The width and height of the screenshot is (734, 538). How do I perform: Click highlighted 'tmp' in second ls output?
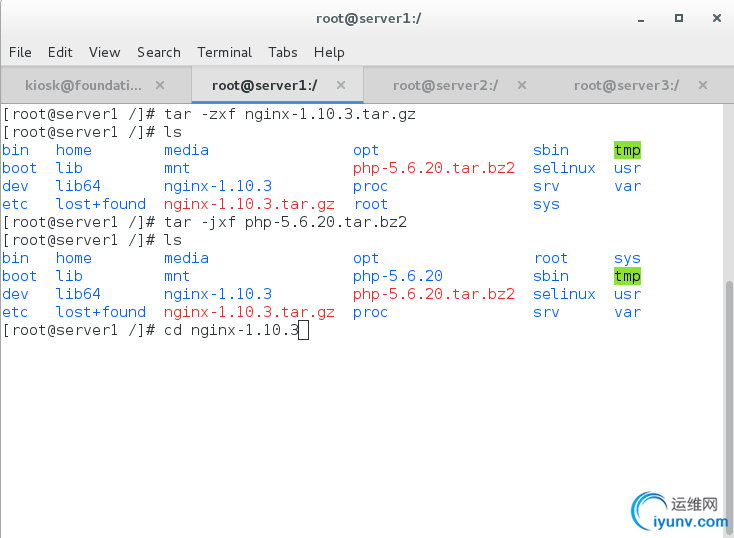tap(627, 276)
